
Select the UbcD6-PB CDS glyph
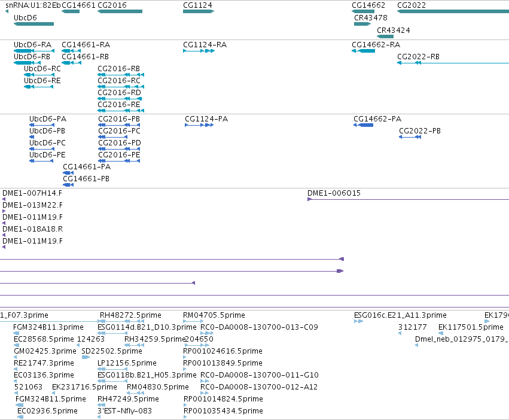coord(32,137)
